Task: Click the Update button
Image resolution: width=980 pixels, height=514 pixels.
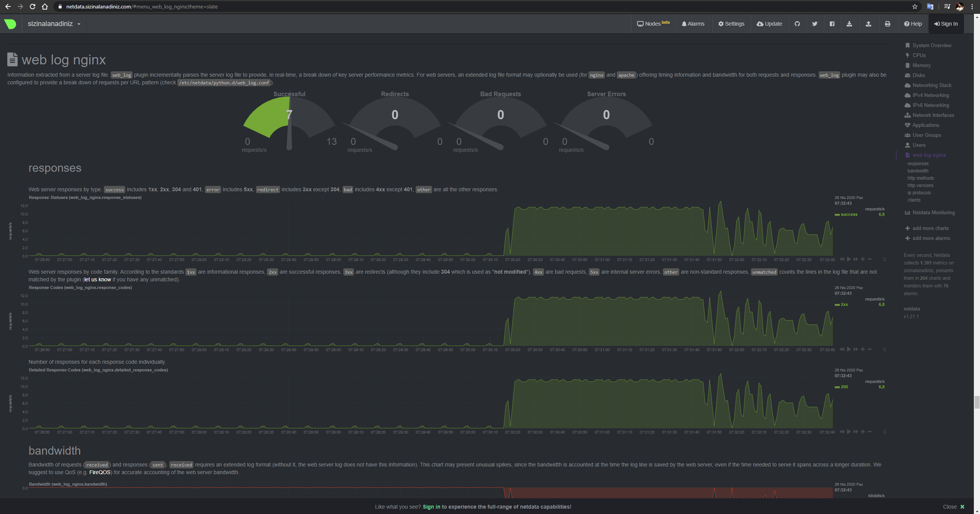Action: pos(769,24)
